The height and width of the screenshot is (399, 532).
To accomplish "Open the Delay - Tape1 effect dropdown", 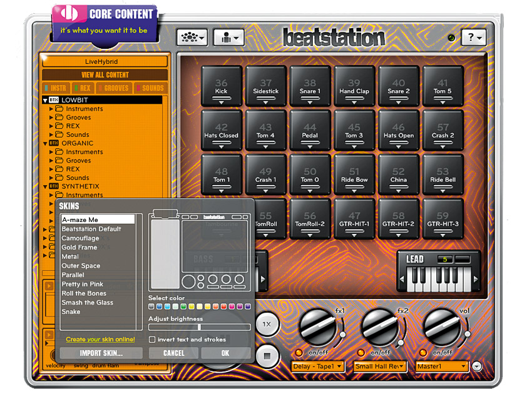I will pos(317,366).
